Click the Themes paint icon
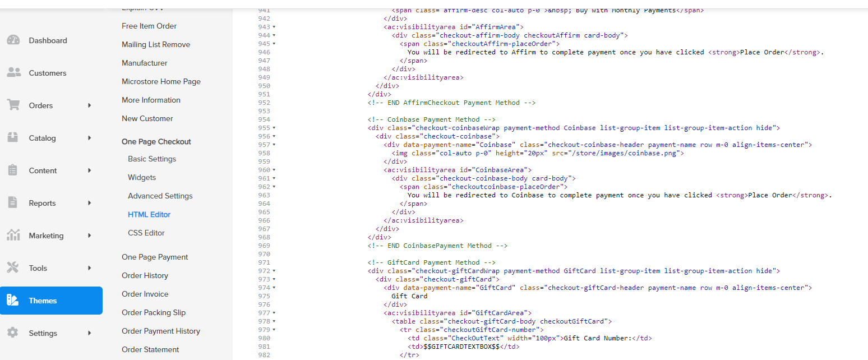Screen dimensions: 868x360 [x=13, y=301]
